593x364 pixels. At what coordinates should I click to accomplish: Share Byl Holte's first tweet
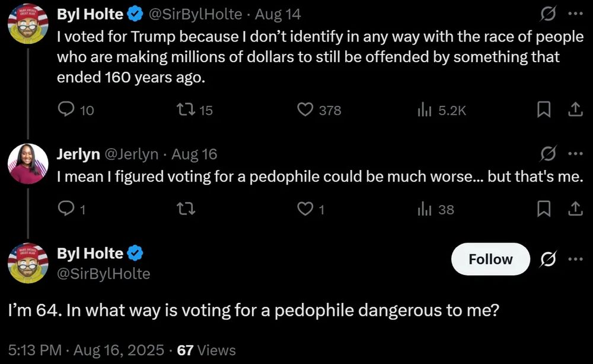(575, 110)
